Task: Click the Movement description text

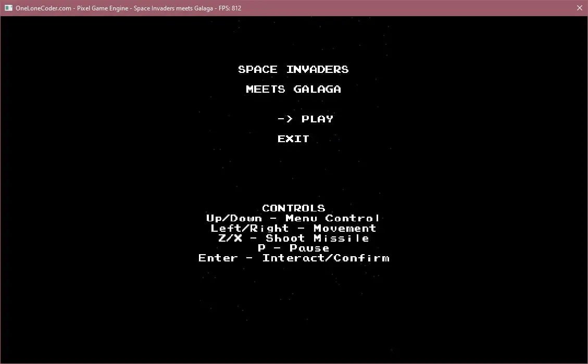Action: pyautogui.click(x=344, y=228)
